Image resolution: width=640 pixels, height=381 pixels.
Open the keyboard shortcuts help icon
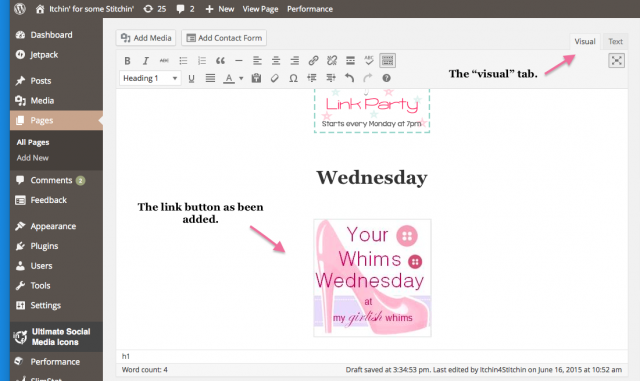pos(386,78)
